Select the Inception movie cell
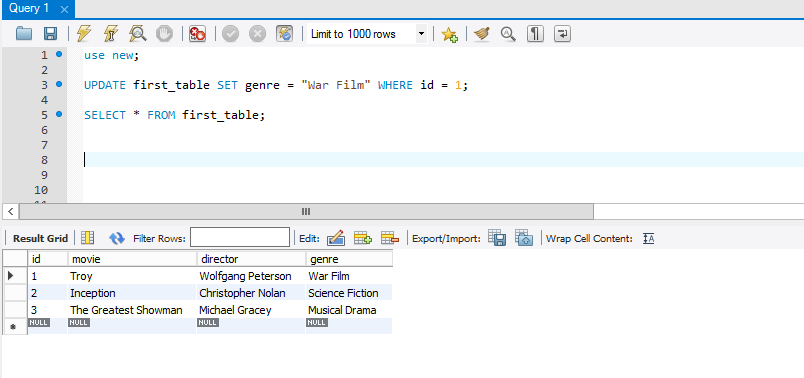Image resolution: width=804 pixels, height=378 pixels. coord(132,293)
